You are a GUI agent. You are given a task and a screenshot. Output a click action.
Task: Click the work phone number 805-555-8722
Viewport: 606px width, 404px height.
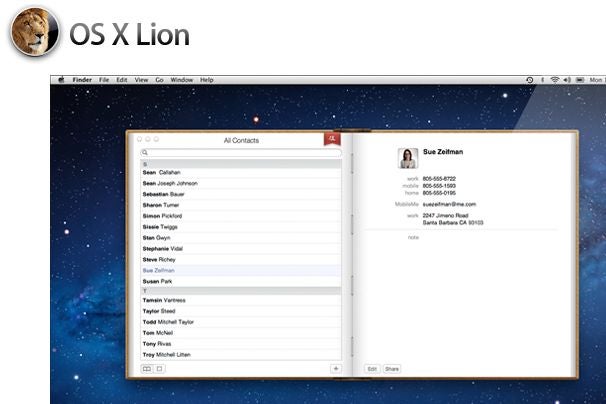(x=439, y=179)
